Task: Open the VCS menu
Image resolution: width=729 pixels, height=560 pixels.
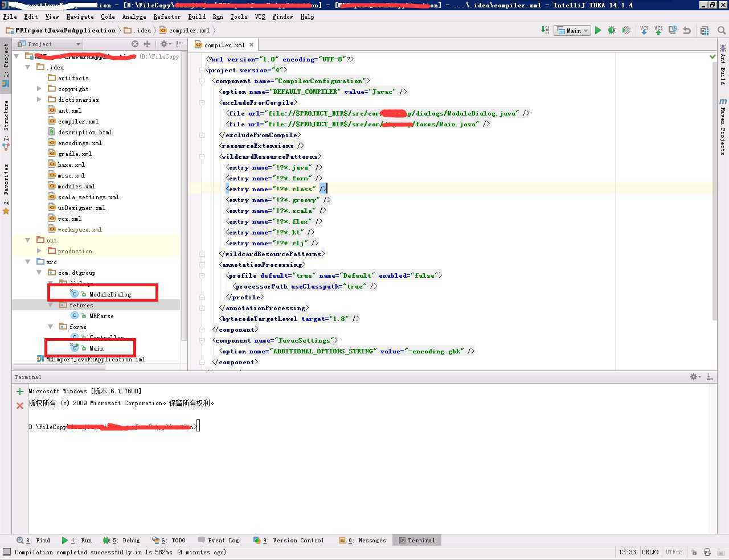Action: click(x=260, y=17)
